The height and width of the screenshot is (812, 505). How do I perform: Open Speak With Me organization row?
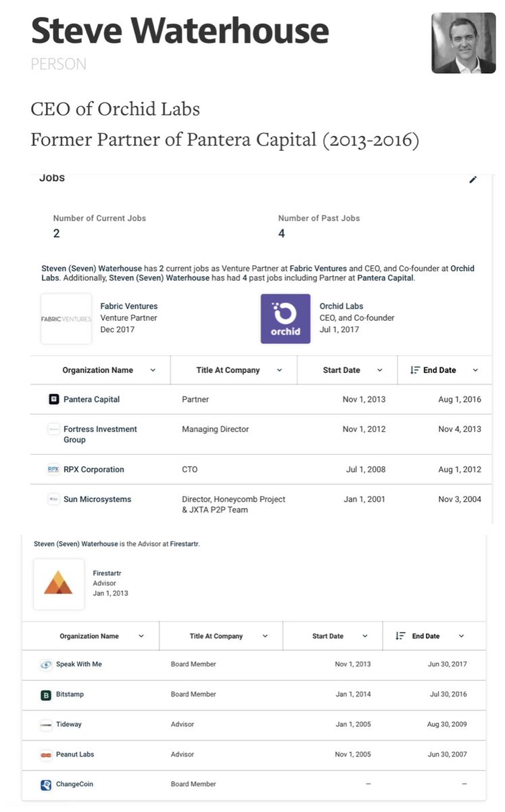pyautogui.click(x=79, y=664)
